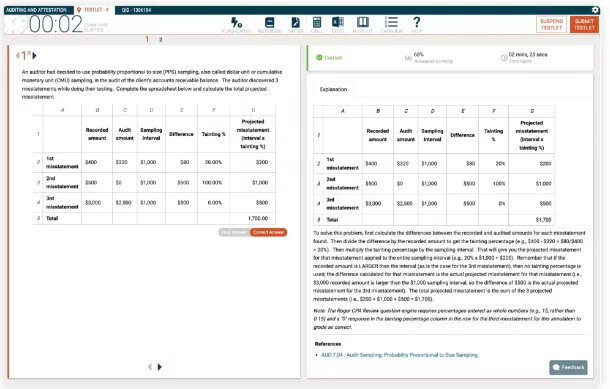Click the answered-correctly chart icon
This screenshot has width=610, height=389.
pyautogui.click(x=408, y=58)
